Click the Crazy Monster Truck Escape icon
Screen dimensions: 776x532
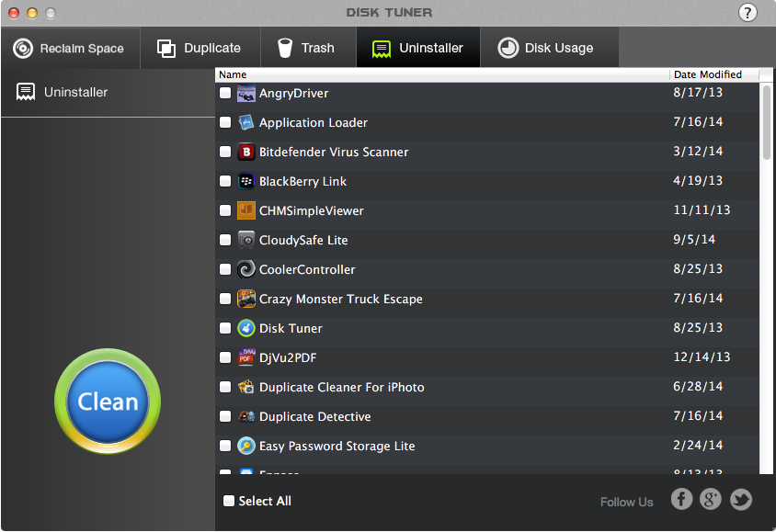point(246,299)
